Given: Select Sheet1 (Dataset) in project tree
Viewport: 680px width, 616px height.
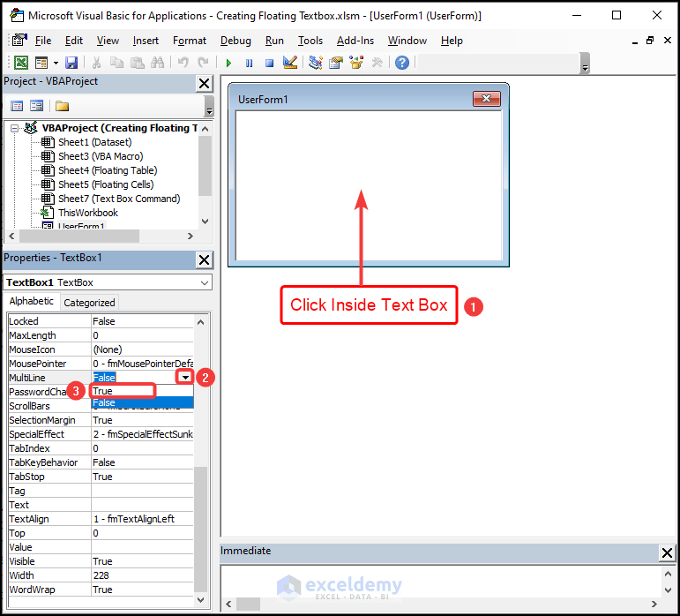Looking at the screenshot, I should [94, 142].
